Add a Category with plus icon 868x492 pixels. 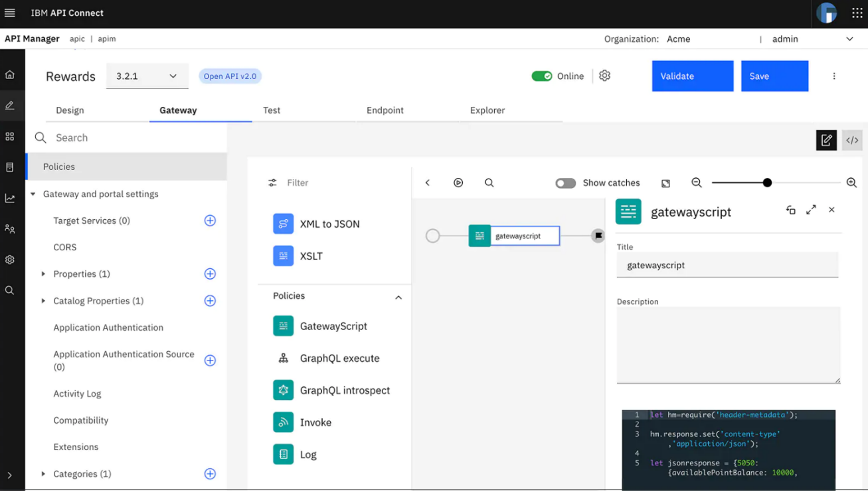(210, 473)
